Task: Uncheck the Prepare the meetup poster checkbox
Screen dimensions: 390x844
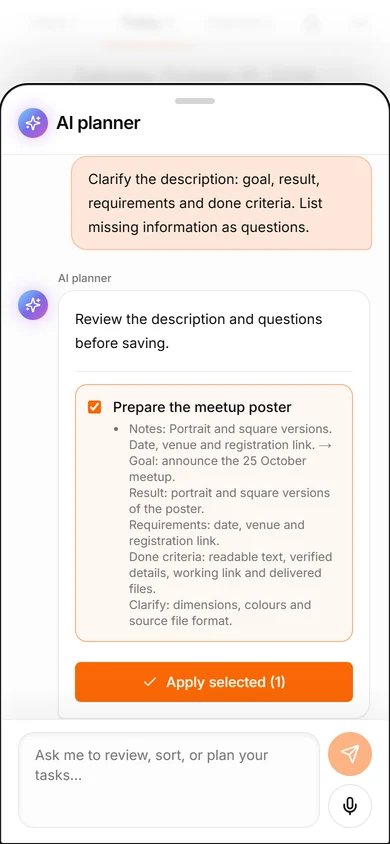Action: (x=95, y=407)
